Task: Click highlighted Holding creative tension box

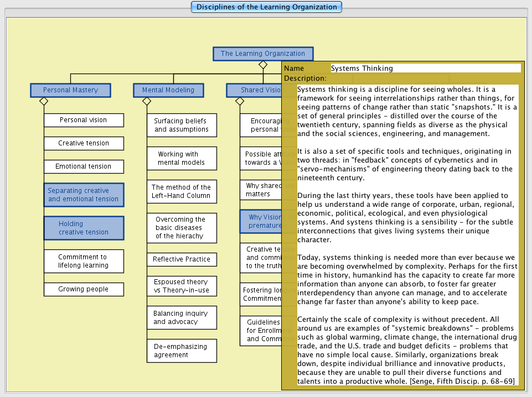Action: (84, 228)
